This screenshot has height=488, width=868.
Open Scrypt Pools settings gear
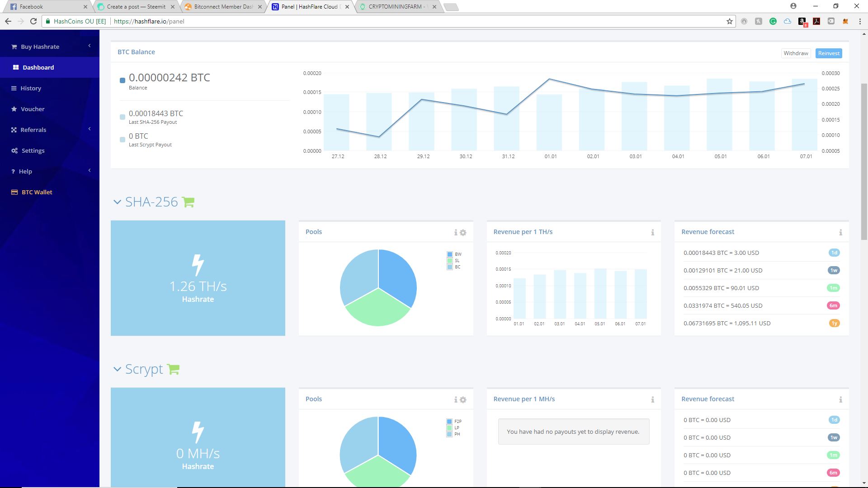point(463,400)
